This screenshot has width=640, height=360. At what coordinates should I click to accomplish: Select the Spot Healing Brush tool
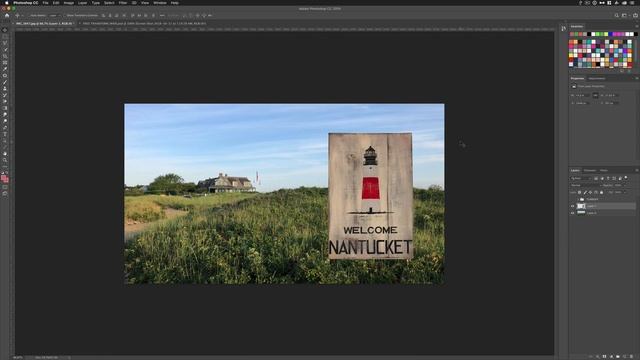point(5,76)
